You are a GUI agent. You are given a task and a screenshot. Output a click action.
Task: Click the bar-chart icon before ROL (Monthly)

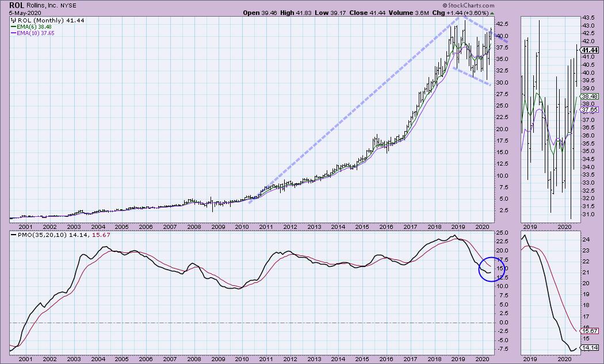point(13,21)
